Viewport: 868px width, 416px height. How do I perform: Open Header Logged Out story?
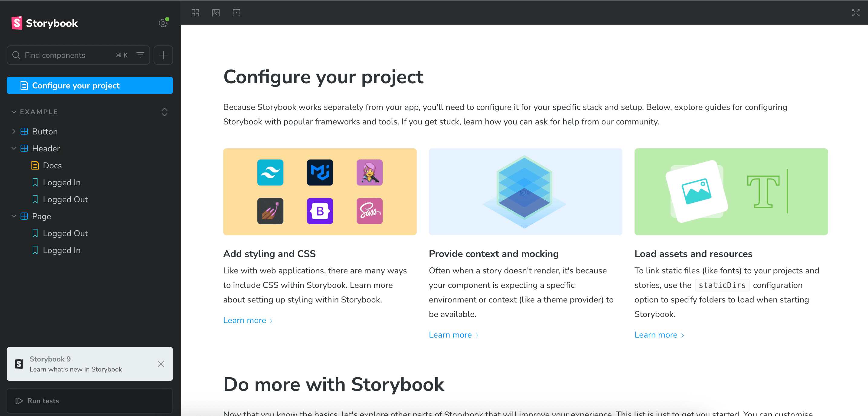click(x=90, y=200)
